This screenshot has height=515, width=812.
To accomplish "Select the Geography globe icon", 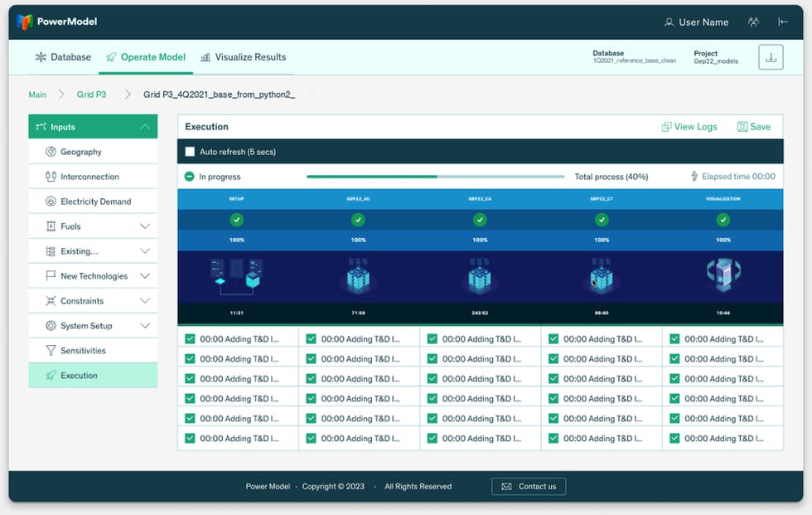I will tap(51, 152).
